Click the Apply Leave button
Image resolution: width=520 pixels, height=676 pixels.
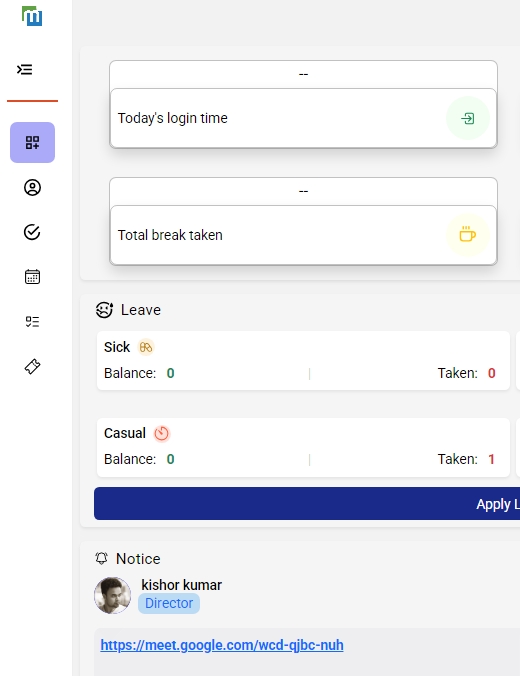click(307, 504)
